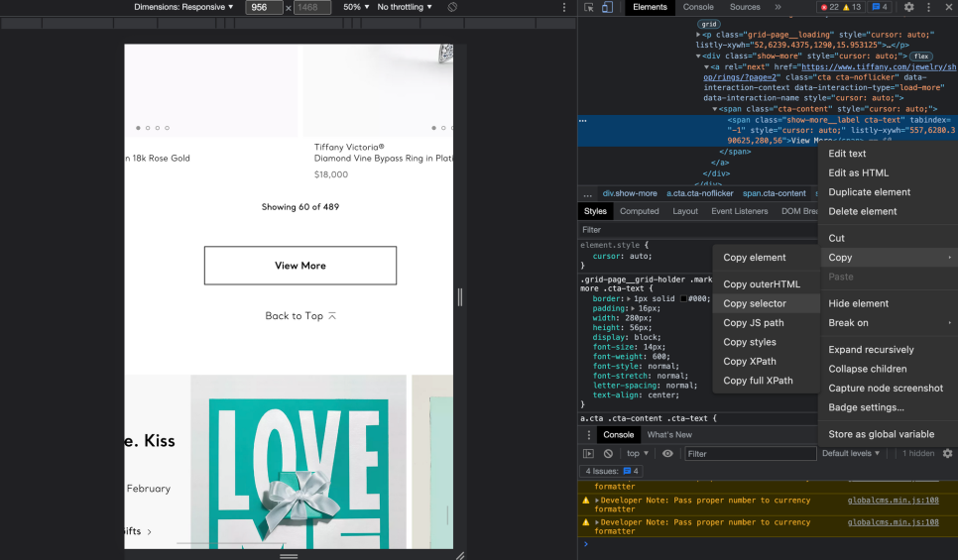Show more DevTools tabs via double chevron
Image resolution: width=958 pixels, height=560 pixels.
coord(778,7)
